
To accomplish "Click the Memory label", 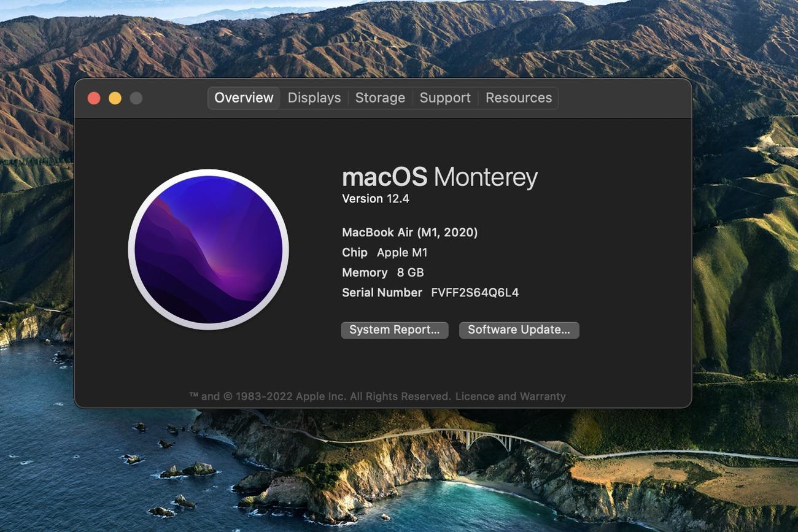I will click(x=365, y=272).
